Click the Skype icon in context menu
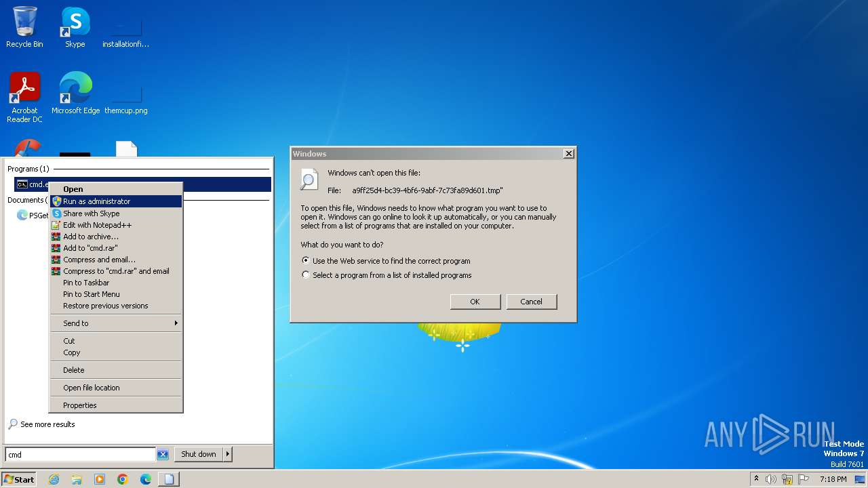868x488 pixels. pyautogui.click(x=57, y=213)
